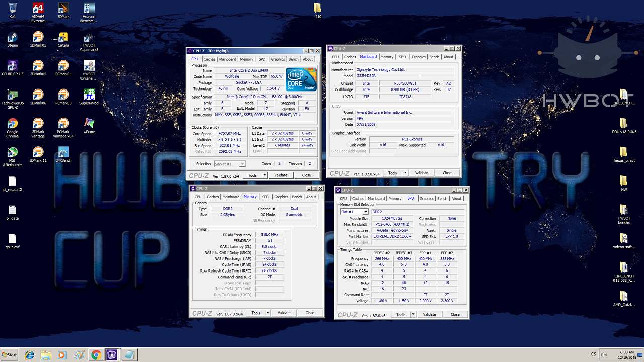Click Close button in CPU-Z ID window
Viewport: 644px width, 362px height.
[307, 175]
